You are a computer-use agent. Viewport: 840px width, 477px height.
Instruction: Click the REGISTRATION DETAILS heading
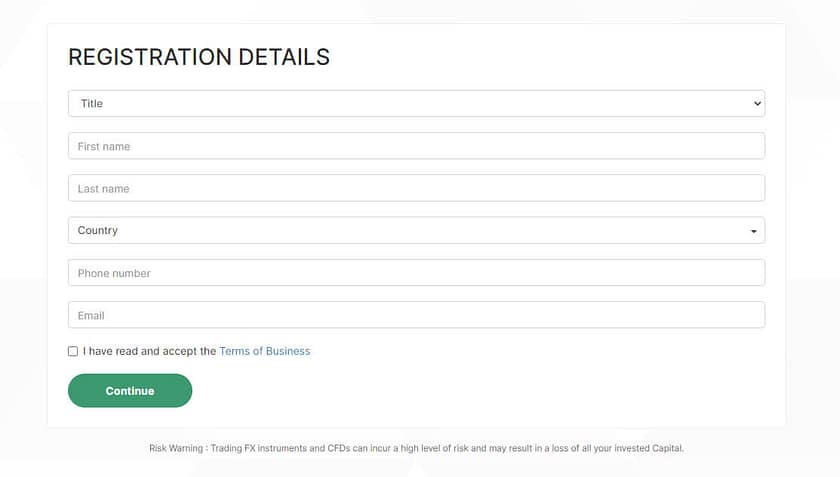coord(199,57)
